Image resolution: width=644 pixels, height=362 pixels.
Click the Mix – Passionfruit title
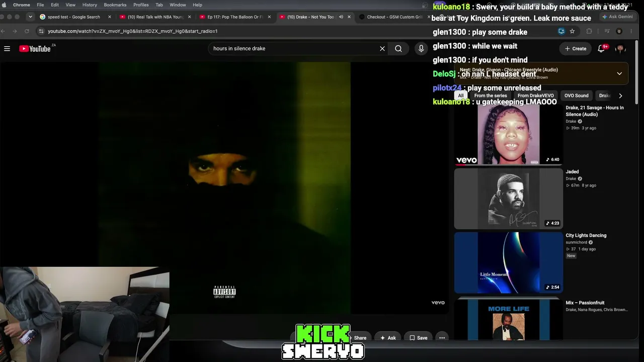pos(585,303)
